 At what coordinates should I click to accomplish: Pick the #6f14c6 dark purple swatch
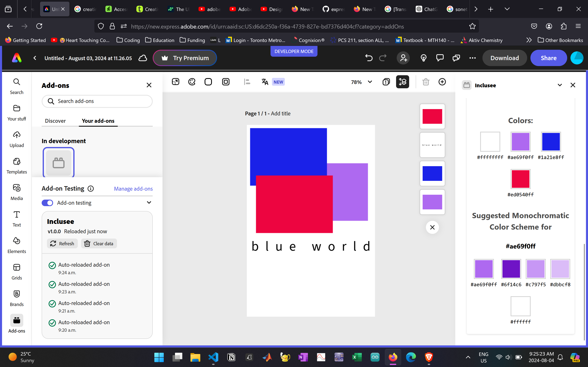511,269
